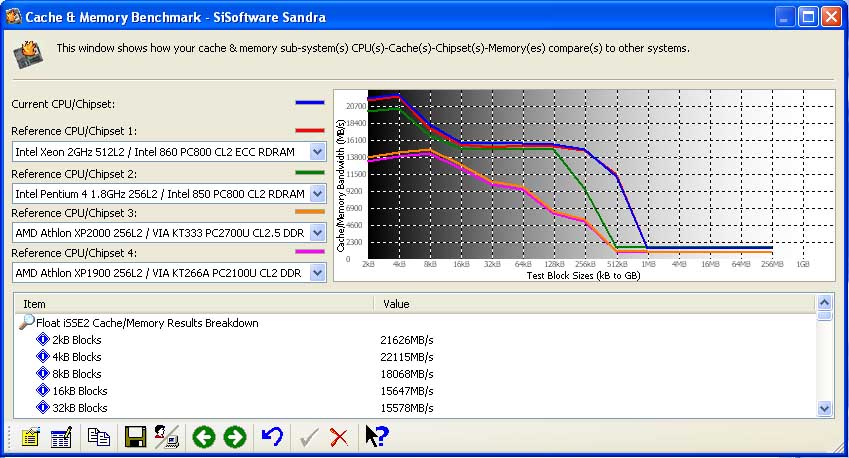
Task: Click info icon next to 32kB Blocks
Action: click(x=43, y=407)
